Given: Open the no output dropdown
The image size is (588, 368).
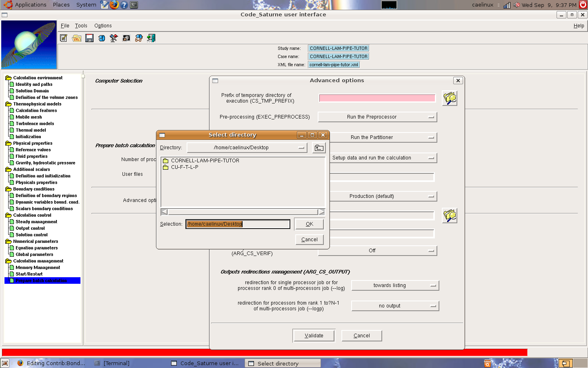Looking at the screenshot, I should pyautogui.click(x=395, y=306).
